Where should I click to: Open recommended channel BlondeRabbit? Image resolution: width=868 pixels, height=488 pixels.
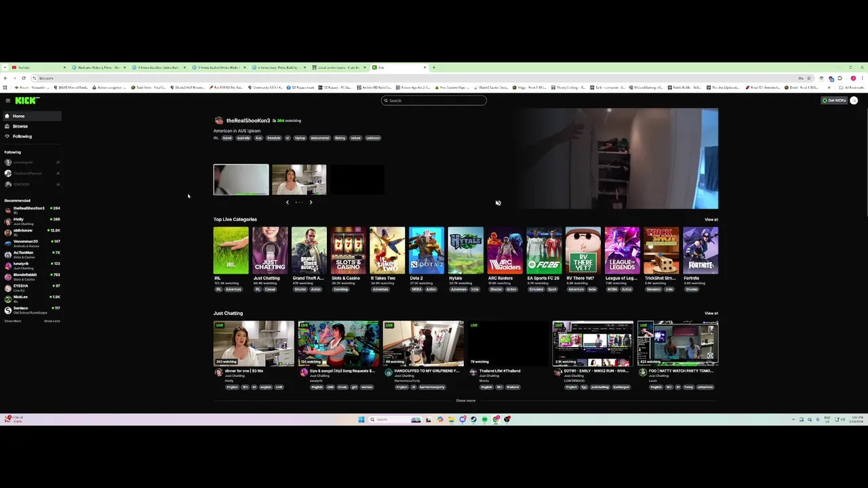[x=31, y=276]
